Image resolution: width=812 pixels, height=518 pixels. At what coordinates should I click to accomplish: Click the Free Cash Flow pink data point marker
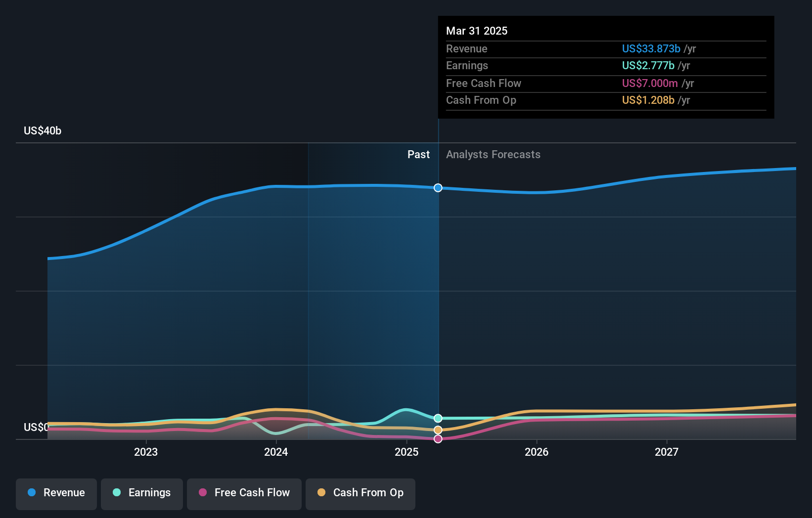coord(438,439)
